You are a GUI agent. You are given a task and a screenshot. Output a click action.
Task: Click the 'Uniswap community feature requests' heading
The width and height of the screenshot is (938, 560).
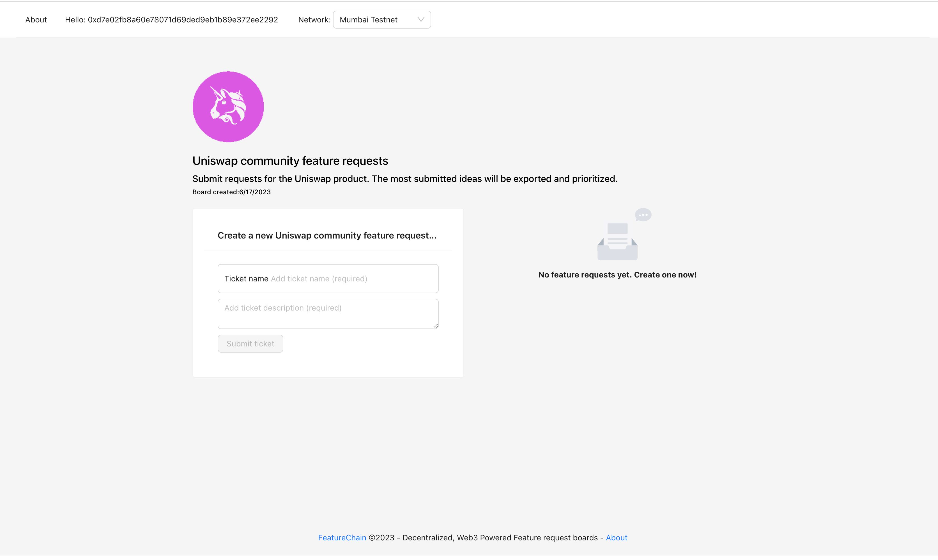click(290, 161)
